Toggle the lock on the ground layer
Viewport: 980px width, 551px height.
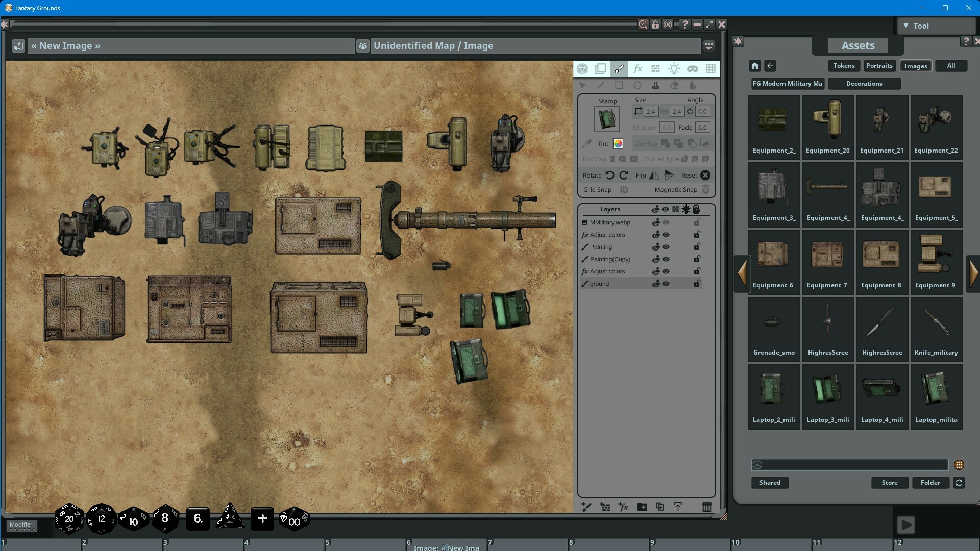[697, 283]
